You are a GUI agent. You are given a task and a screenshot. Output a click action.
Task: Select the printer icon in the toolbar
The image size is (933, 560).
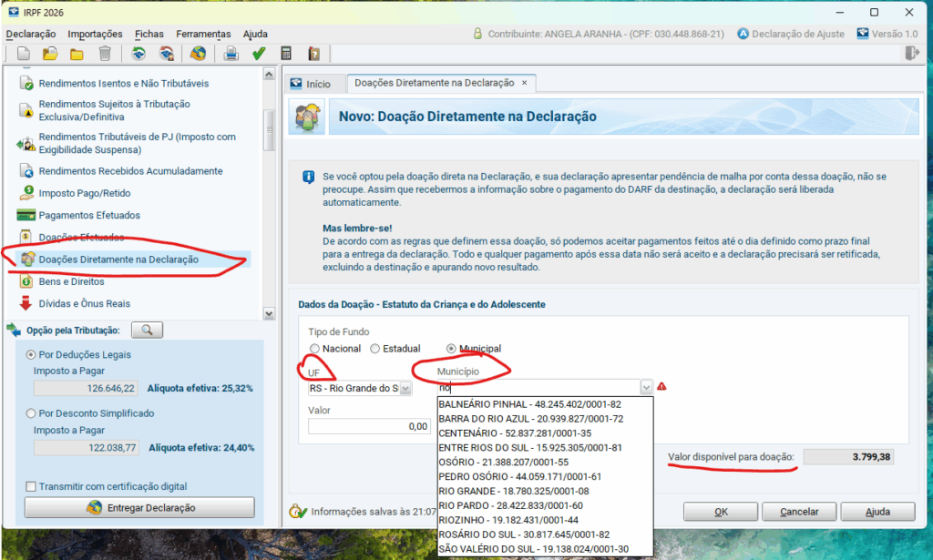(x=230, y=53)
